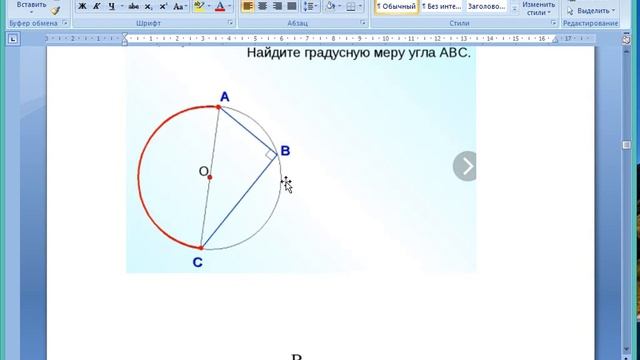Open line spacing options

pyautogui.click(x=310, y=6)
